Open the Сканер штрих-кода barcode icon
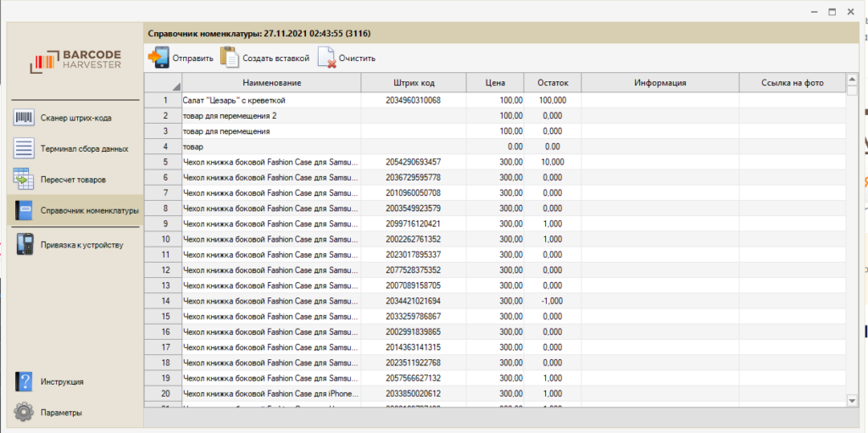This screenshot has width=868, height=433. pos(24,118)
